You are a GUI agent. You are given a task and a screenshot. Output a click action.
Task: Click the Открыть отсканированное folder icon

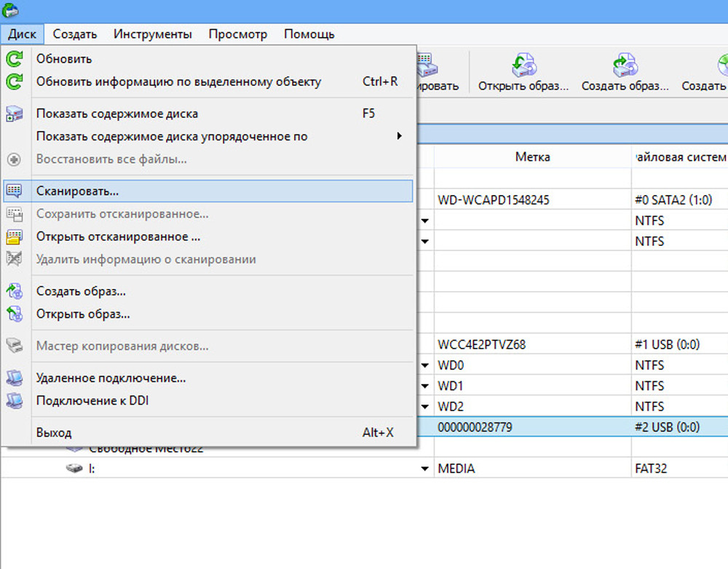(14, 236)
